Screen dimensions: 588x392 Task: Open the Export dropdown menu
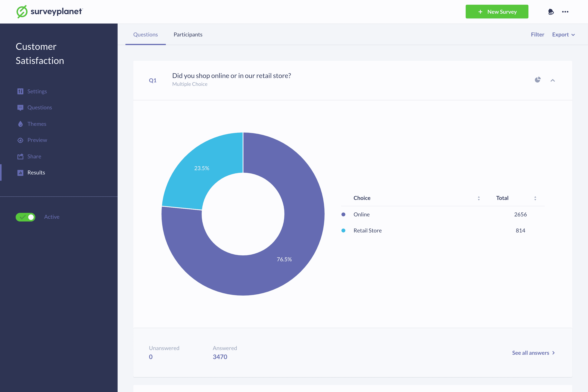coord(563,34)
